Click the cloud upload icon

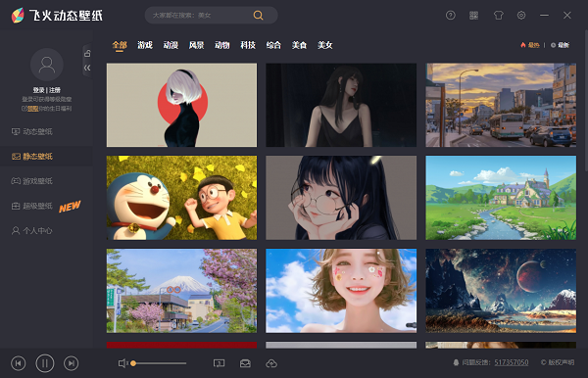pos(271,363)
